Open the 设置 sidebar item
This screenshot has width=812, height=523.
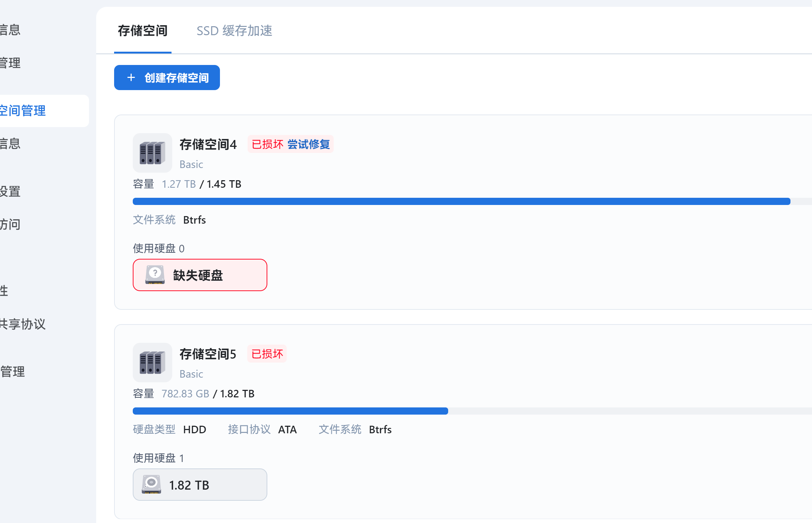point(10,191)
